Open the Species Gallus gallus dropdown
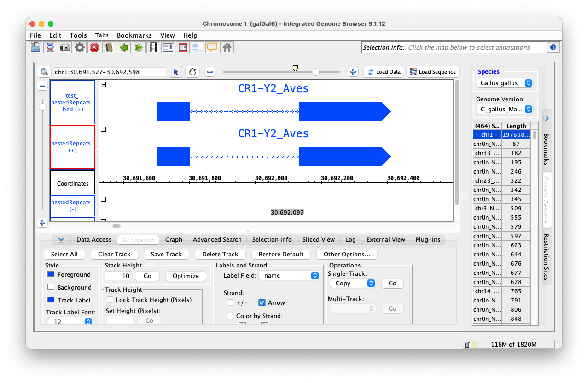The image size is (588, 383). pyautogui.click(x=504, y=83)
